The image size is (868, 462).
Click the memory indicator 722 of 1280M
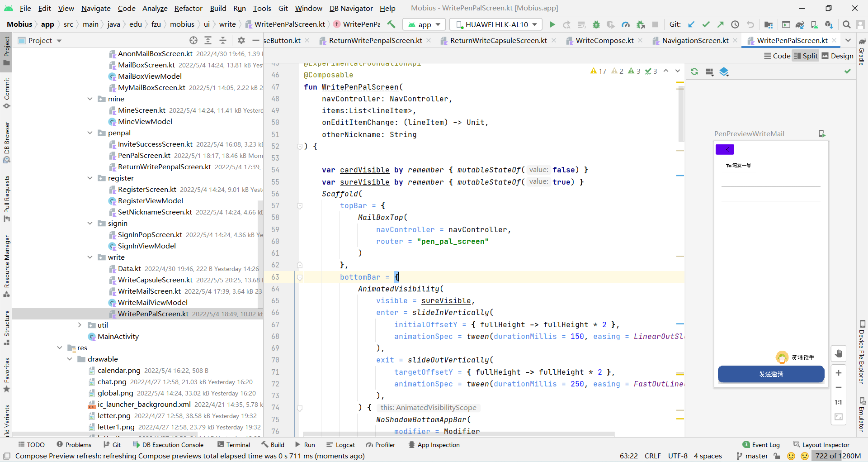838,456
